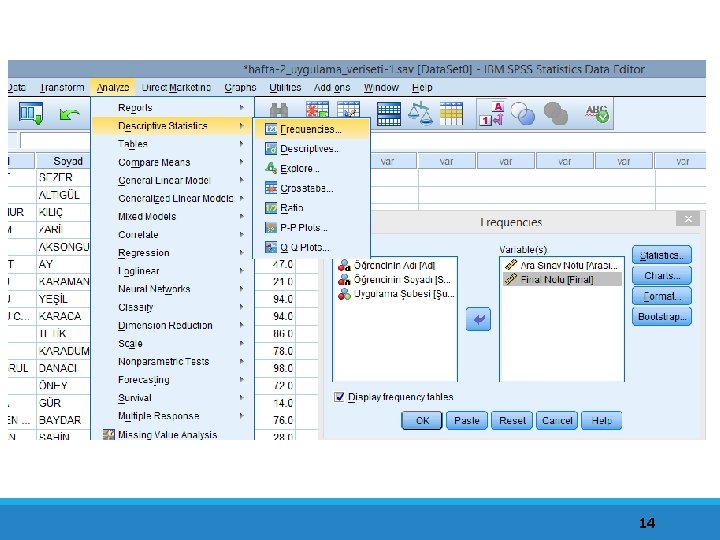Open the Utilities menu
This screenshot has height=540, width=720.
285,87
